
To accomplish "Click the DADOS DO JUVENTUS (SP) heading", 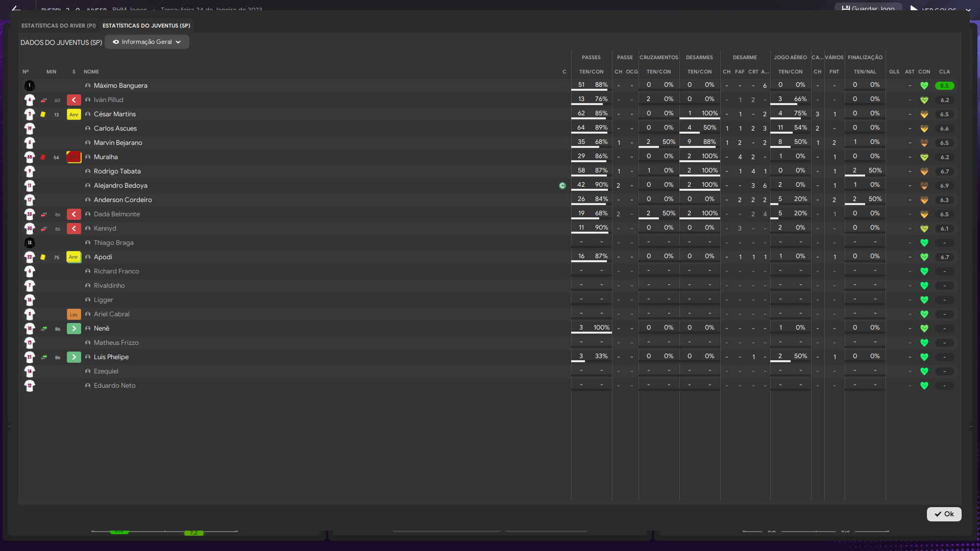I will click(x=61, y=42).
